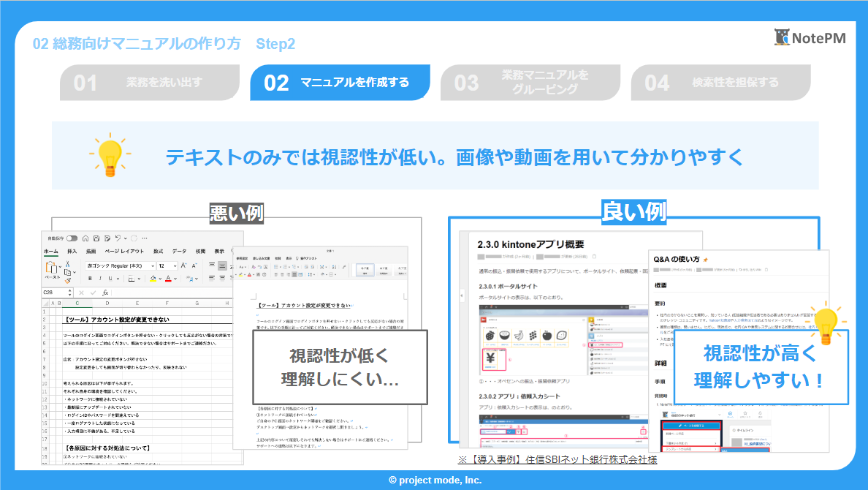Expand the border style dropdown arrow
The height and width of the screenshot is (490, 868).
click(x=139, y=279)
